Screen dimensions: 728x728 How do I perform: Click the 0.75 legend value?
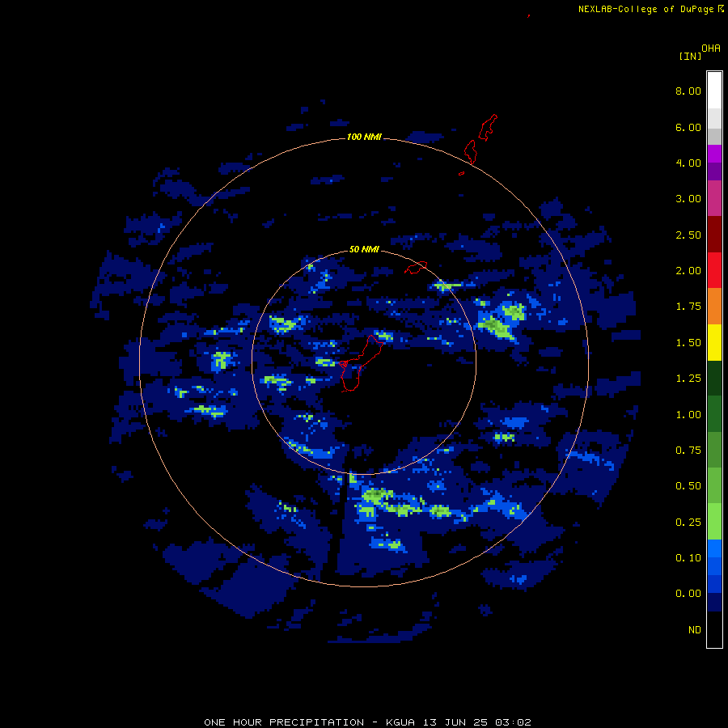688,451
